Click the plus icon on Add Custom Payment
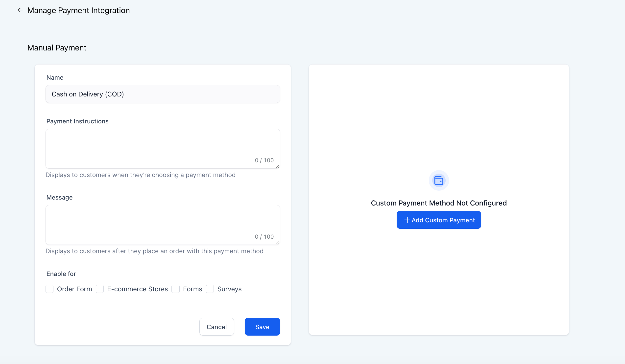625x364 pixels. tap(407, 220)
